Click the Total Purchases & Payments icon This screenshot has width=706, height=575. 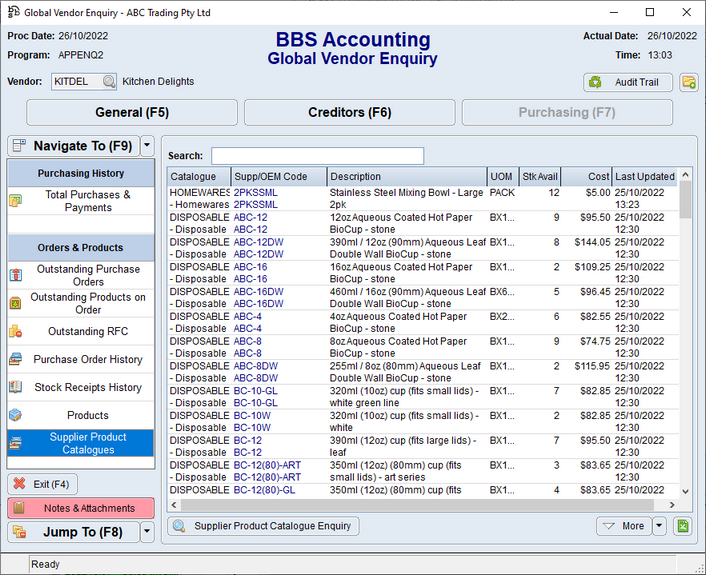(x=15, y=201)
